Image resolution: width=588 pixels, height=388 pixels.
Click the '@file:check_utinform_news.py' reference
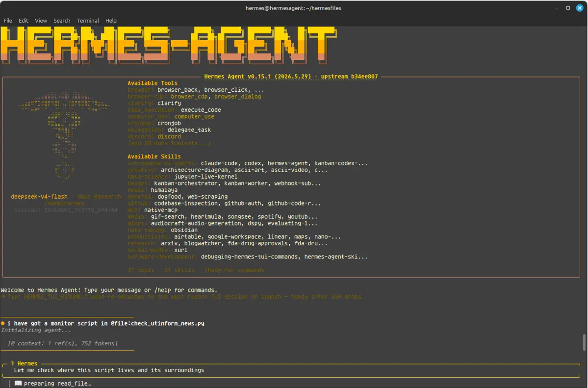click(157, 323)
